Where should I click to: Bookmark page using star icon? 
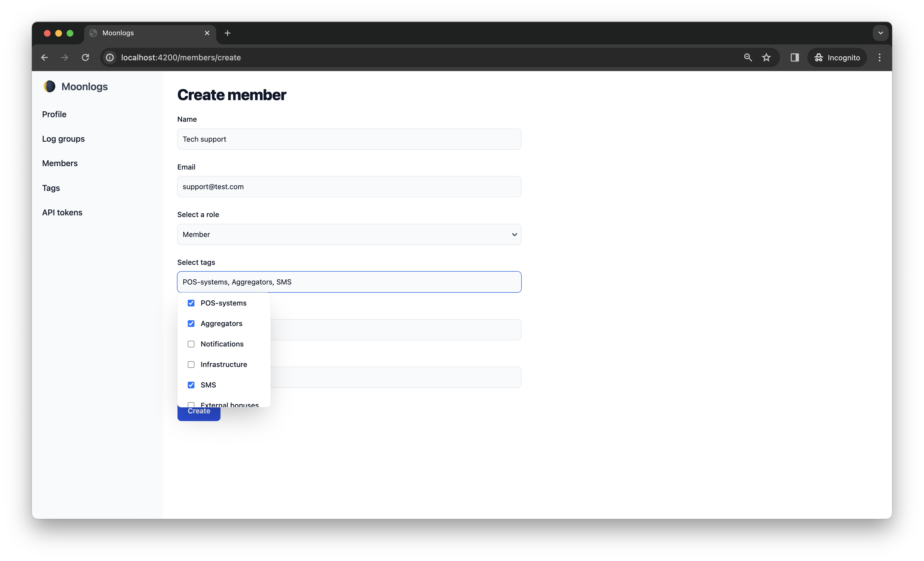pyautogui.click(x=766, y=57)
